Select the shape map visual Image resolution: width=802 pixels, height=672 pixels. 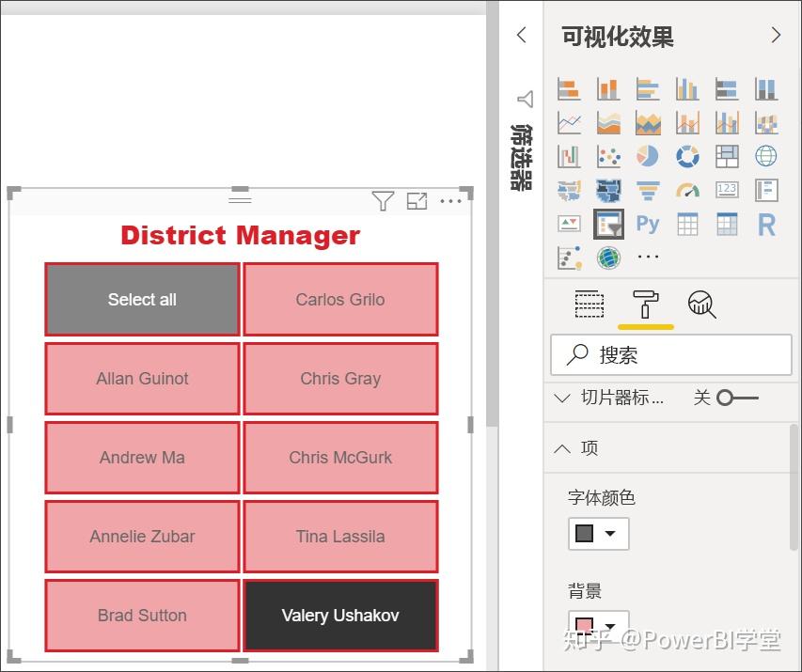coord(608,190)
